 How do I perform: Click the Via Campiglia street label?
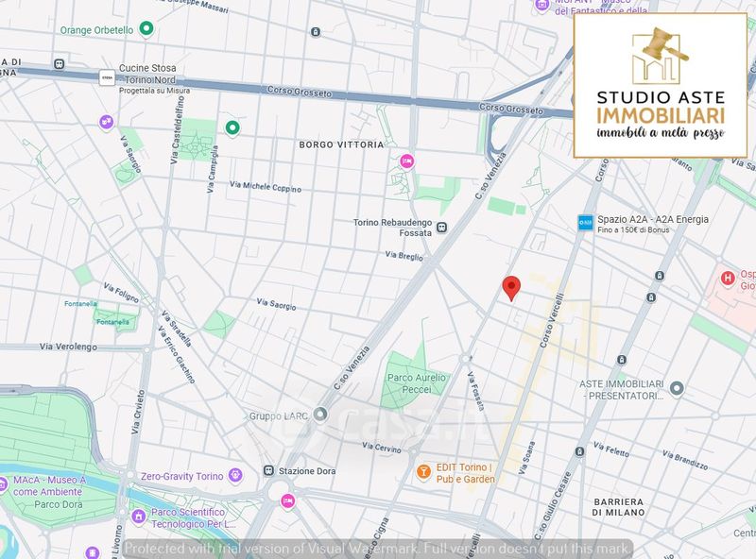(x=213, y=170)
